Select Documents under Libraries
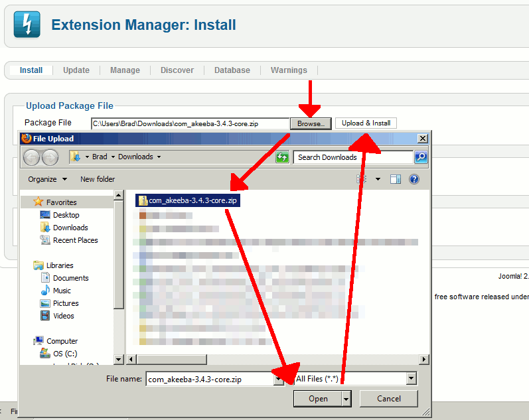The image size is (529, 420). (x=71, y=278)
